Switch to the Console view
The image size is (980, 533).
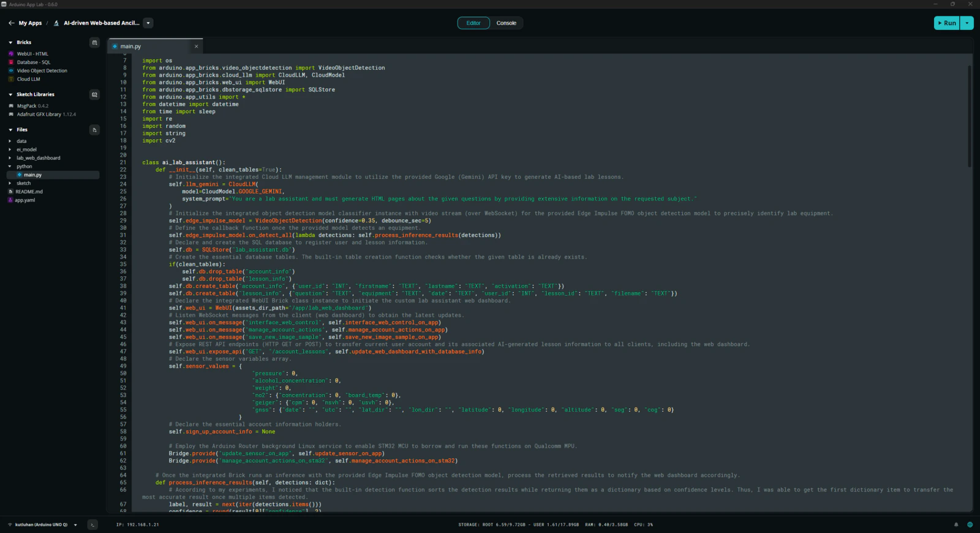point(507,23)
